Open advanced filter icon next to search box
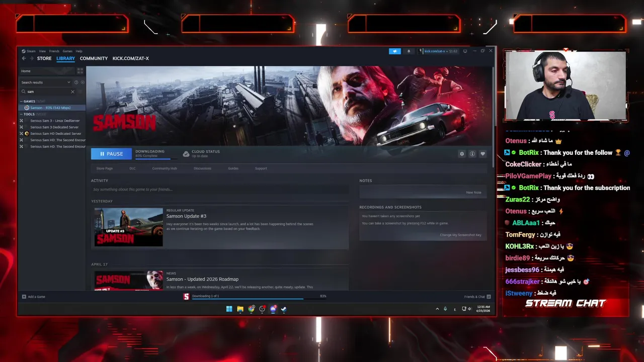 pyautogui.click(x=80, y=92)
